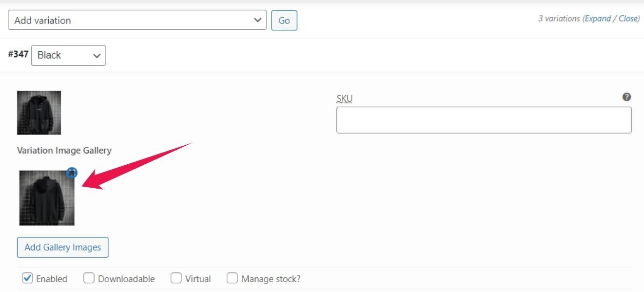Enable the Virtual checkbox
Viewport: 644px width, 292px height.
176,278
